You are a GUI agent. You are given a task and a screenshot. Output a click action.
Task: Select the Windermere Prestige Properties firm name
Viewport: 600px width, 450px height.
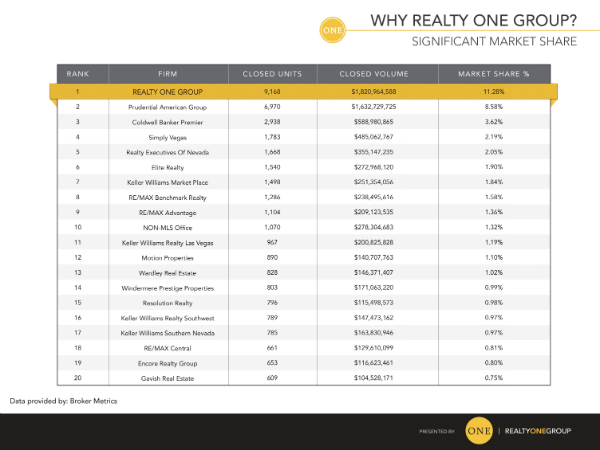coord(168,288)
